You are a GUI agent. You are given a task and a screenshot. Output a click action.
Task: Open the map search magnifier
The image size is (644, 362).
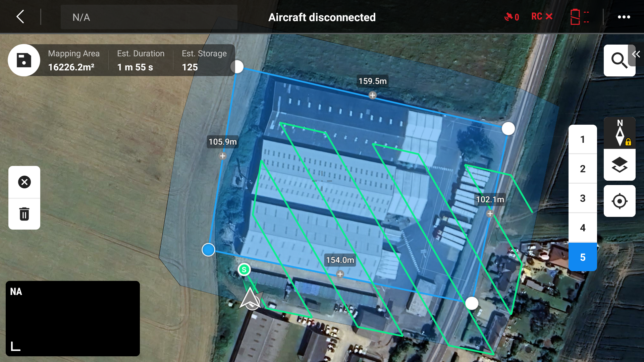(619, 61)
